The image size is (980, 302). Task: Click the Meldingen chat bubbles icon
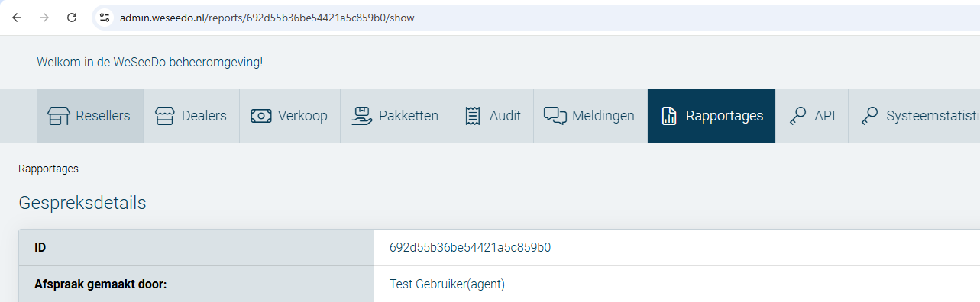coord(555,116)
